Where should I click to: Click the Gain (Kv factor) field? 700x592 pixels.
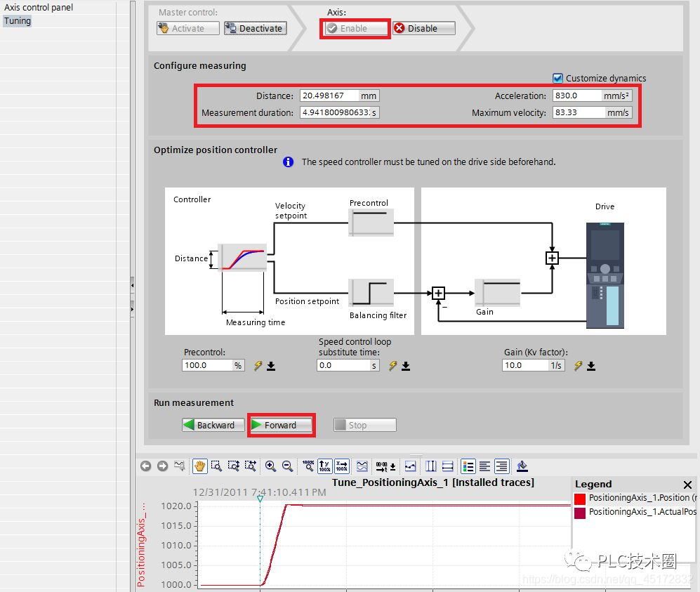click(x=525, y=365)
